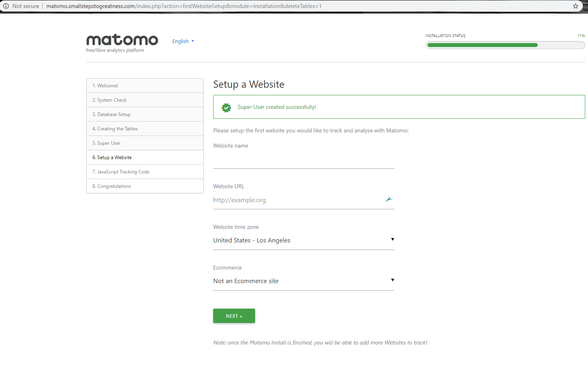Viewport: 588px width, 372px height.
Task: Click the 'Setup a Website' heading
Action: (249, 84)
